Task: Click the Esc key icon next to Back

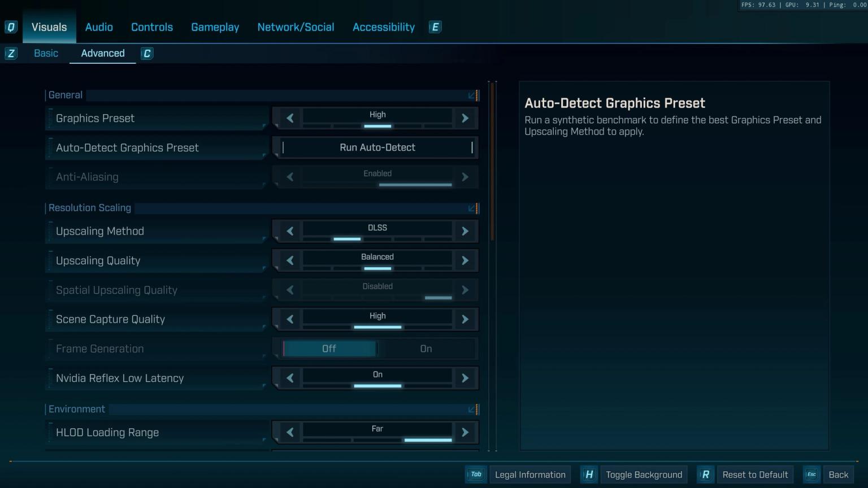Action: click(811, 474)
